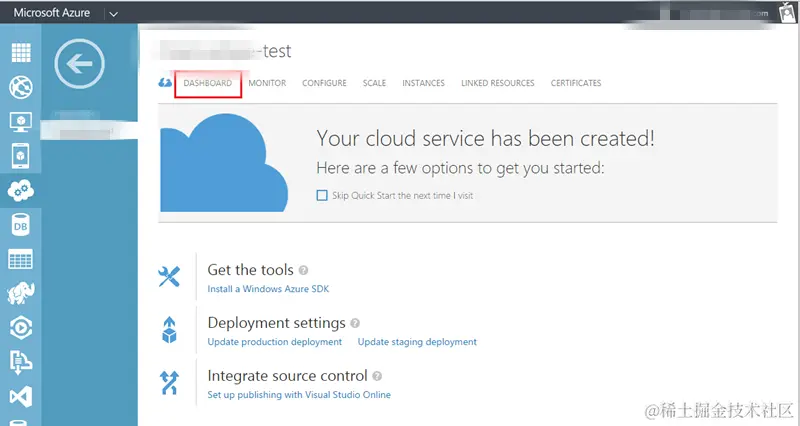
Task: Click the deployment package icon beside Deployment settings
Action: [169, 330]
